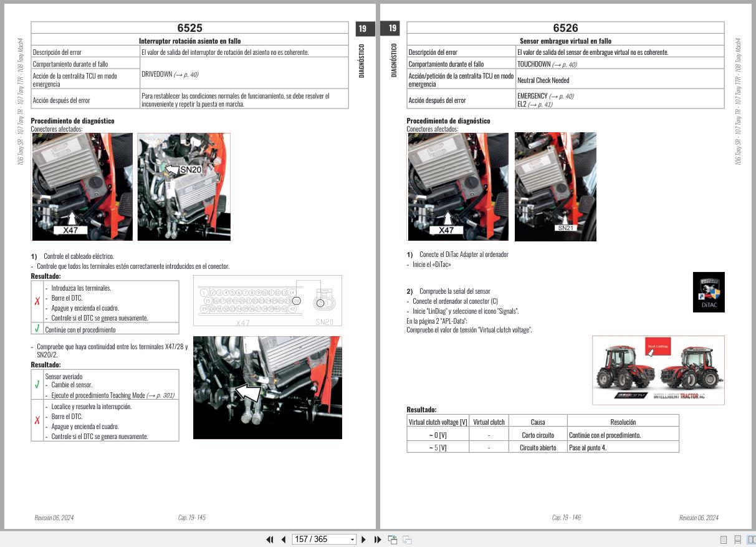Image resolution: width=756 pixels, height=547 pixels.
Task: Click the SN21 connector photo
Action: [555, 186]
